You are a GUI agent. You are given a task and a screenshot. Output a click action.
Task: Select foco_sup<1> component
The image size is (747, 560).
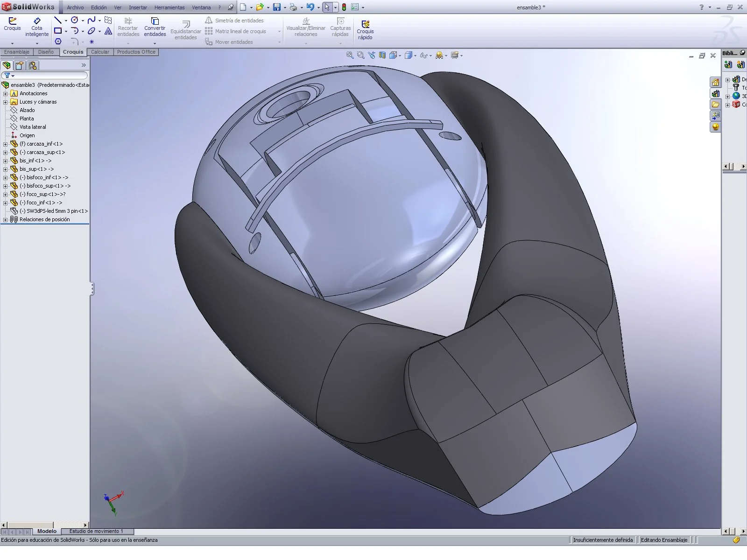coord(42,194)
